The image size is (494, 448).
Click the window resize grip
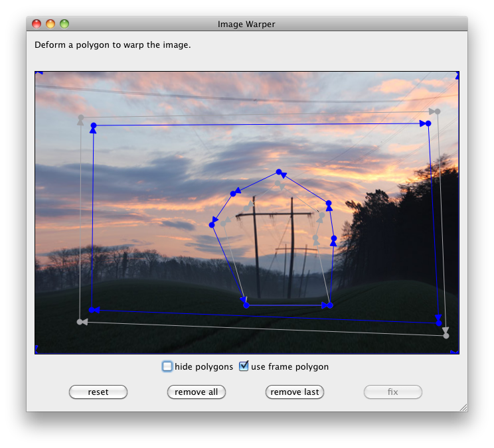tap(463, 407)
